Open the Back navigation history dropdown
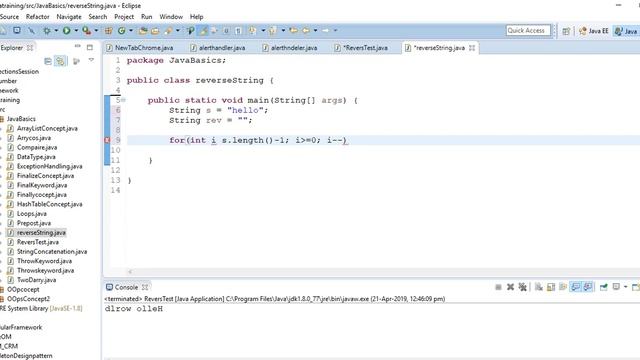This screenshot has height=360, width=640. tap(315, 31)
